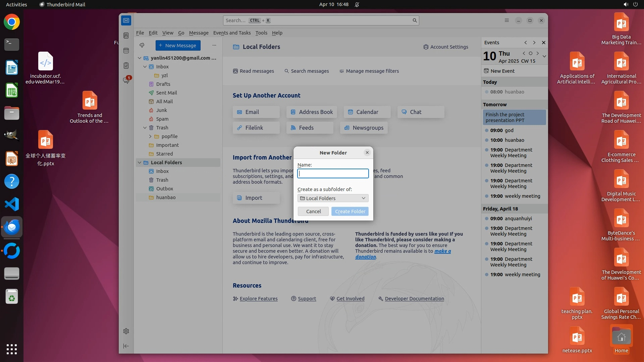
Task: Open the make a donation link
Action: (442, 251)
